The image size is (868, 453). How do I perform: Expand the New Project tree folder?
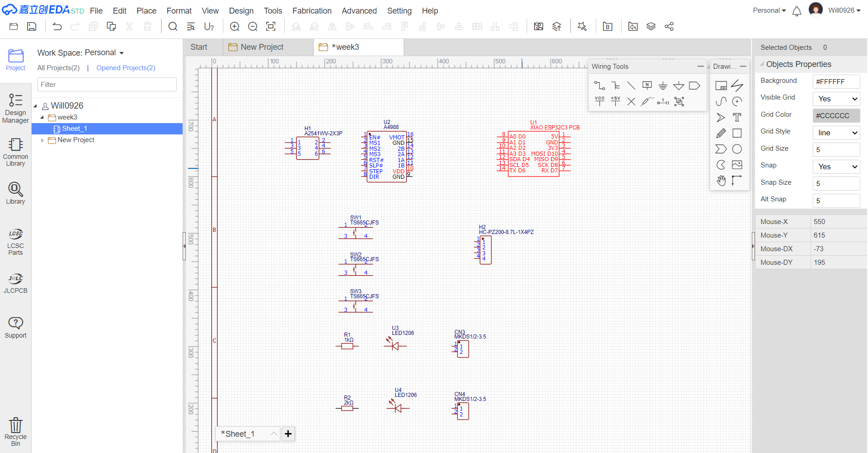point(42,140)
